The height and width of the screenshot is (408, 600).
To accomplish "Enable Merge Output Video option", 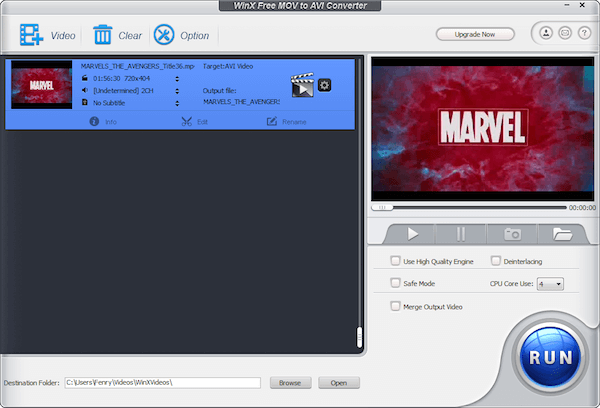I will click(396, 306).
